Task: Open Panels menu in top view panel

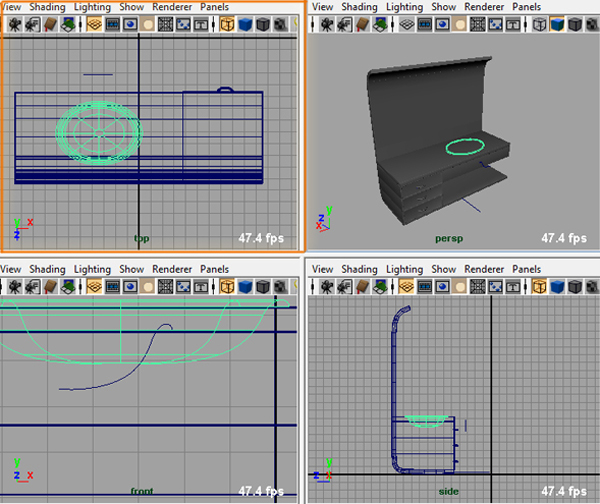Action: (214, 7)
